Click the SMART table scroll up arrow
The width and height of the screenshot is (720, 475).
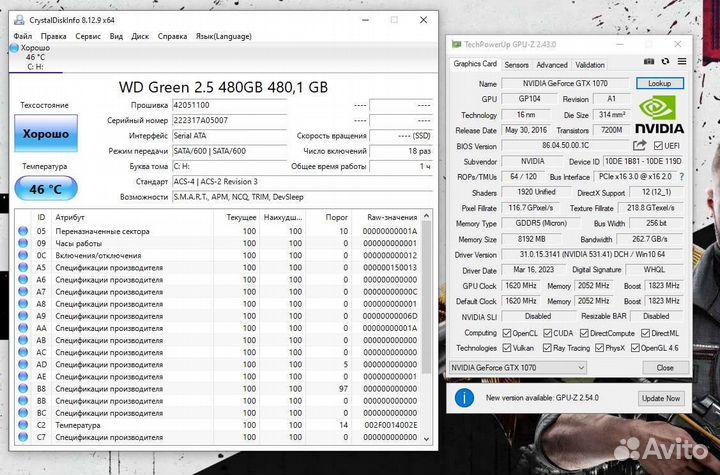click(427, 215)
